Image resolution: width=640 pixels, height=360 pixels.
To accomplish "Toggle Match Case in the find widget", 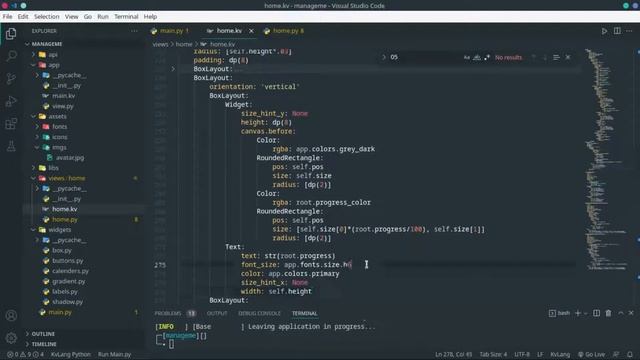I will pyautogui.click(x=467, y=58).
